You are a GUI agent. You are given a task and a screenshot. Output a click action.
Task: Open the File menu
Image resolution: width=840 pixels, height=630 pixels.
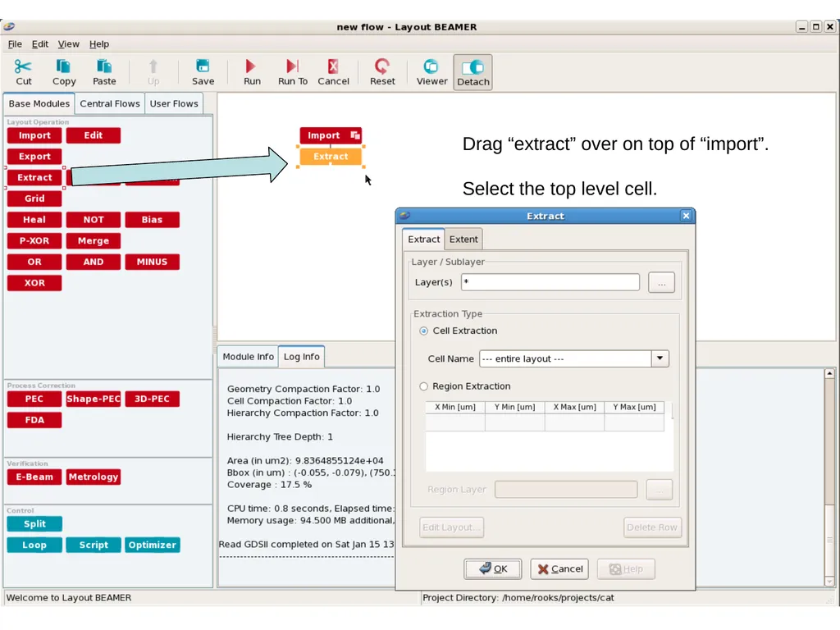click(x=15, y=44)
